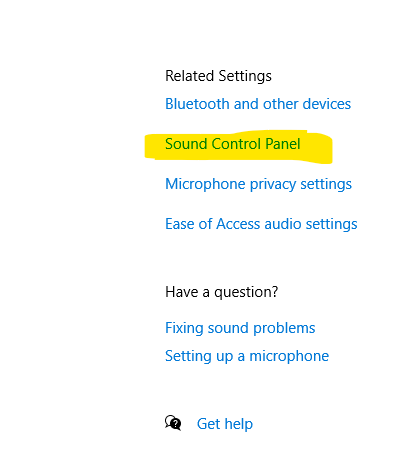
Task: Open the link just below Sound Control Panel
Action: coord(258,184)
